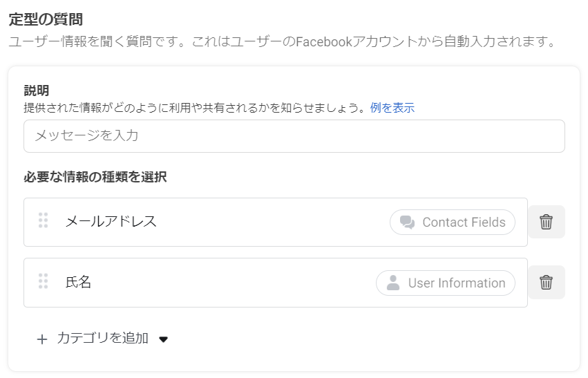Focus the メッセージを入力 text field

[x=294, y=136]
